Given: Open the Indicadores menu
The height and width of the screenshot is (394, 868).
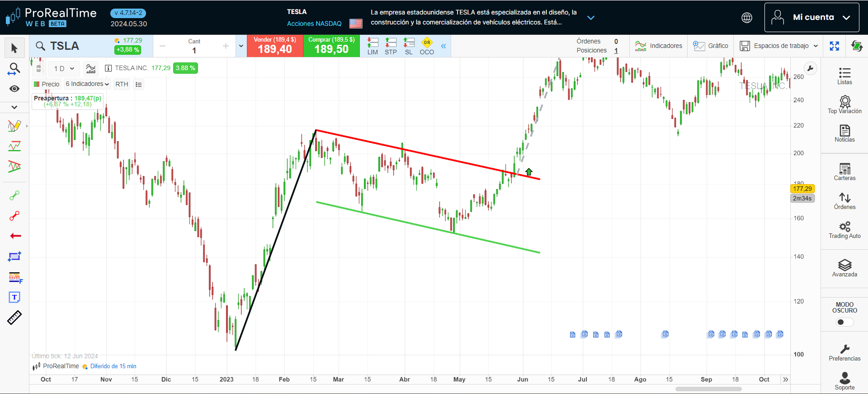Looking at the screenshot, I should (659, 46).
